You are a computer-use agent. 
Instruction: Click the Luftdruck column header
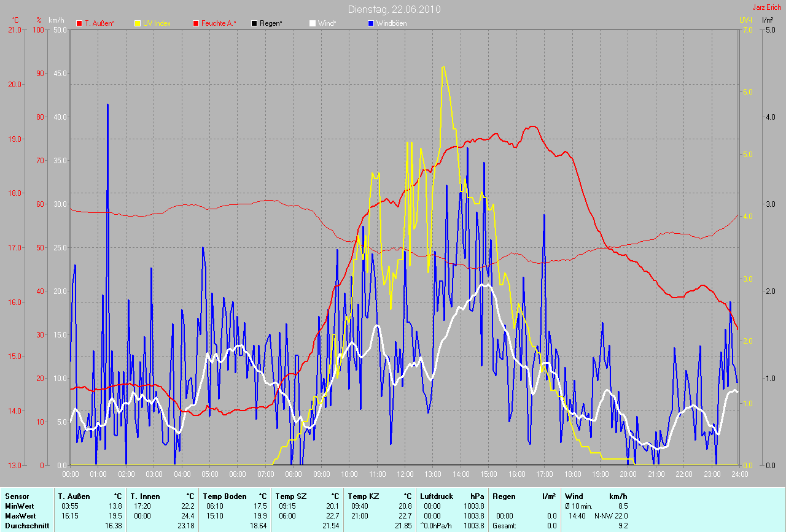437,496
